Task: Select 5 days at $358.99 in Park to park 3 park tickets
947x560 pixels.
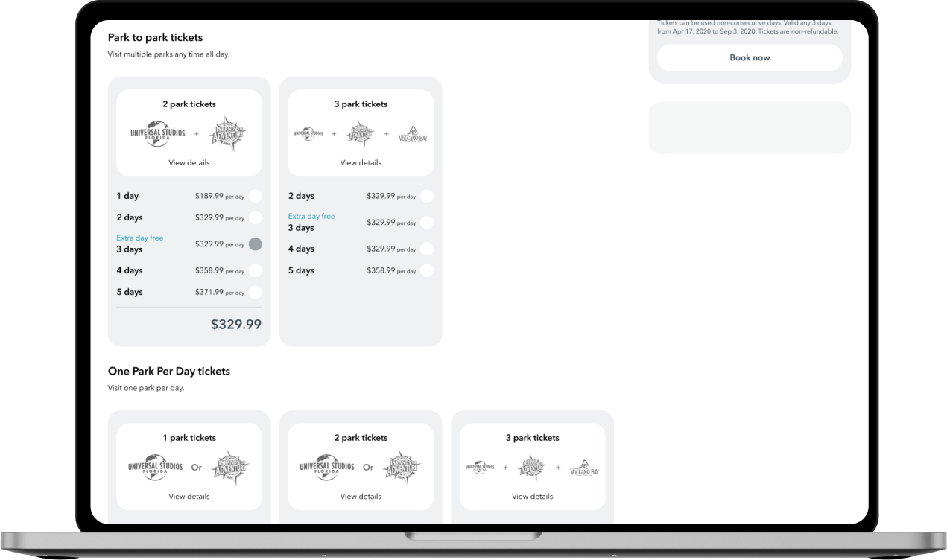Action: tap(427, 270)
